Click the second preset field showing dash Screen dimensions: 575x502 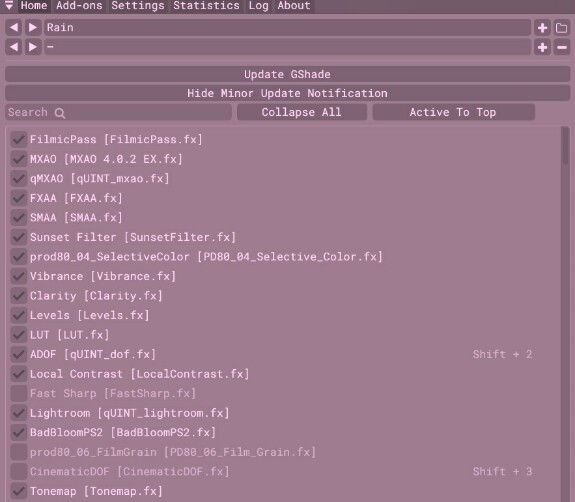287,47
